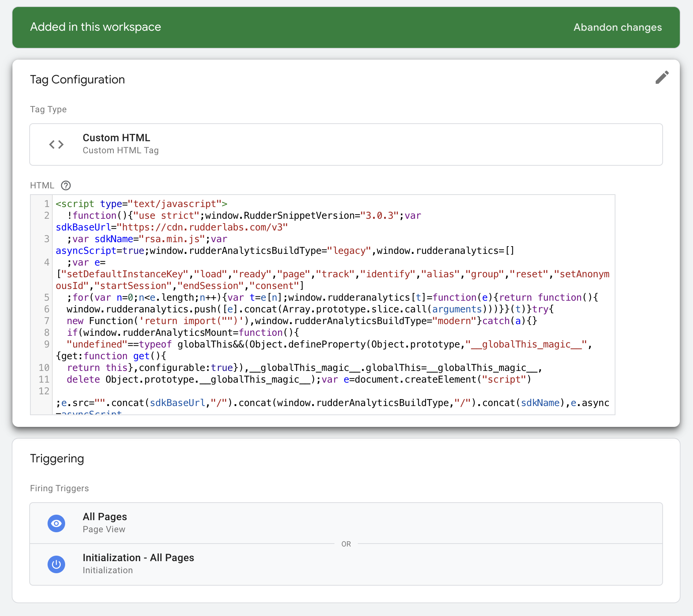Click the 'Page View' trigger subtitle
The width and height of the screenshot is (693, 616).
tap(104, 529)
